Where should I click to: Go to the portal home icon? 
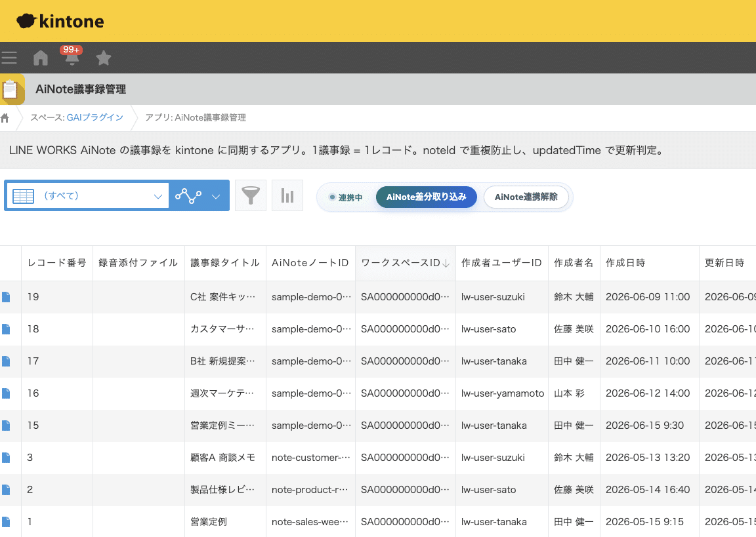(x=41, y=58)
